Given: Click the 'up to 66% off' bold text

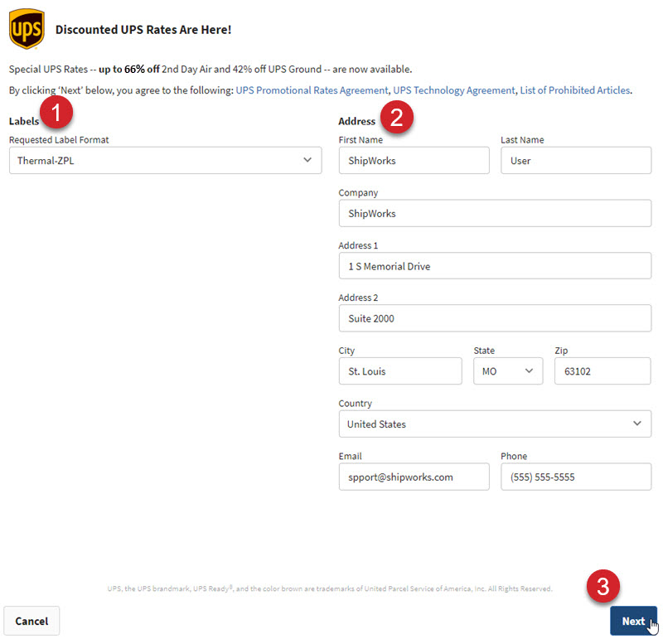Looking at the screenshot, I should click(x=129, y=69).
